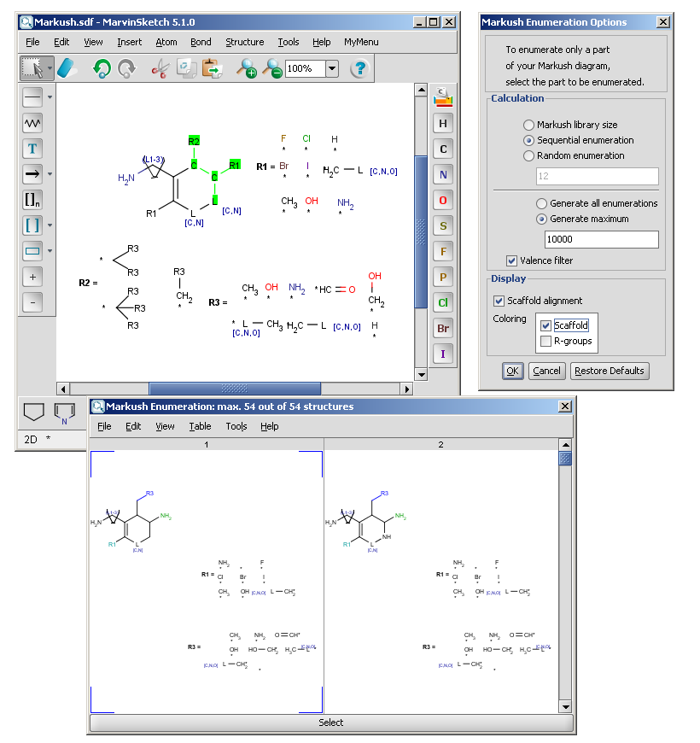
Task: Click the Cut scissors icon
Action: [160, 68]
